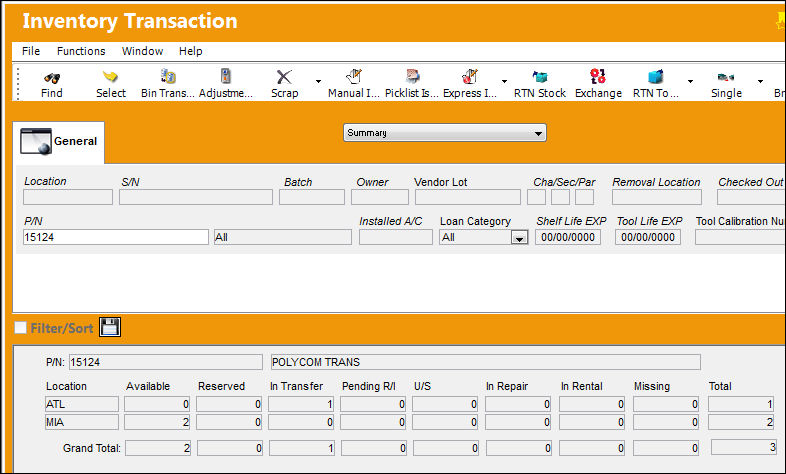Click the Installed A/C field
Screen dimensions: 786x474
[x=396, y=237]
